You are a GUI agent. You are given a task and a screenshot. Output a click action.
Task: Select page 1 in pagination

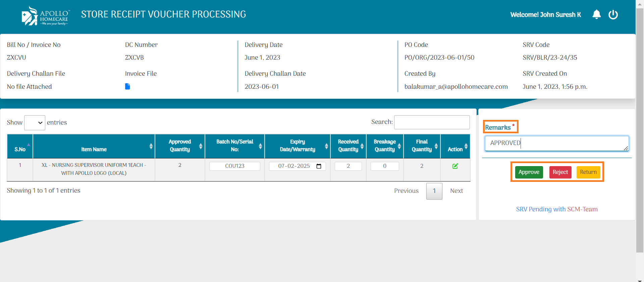point(434,191)
